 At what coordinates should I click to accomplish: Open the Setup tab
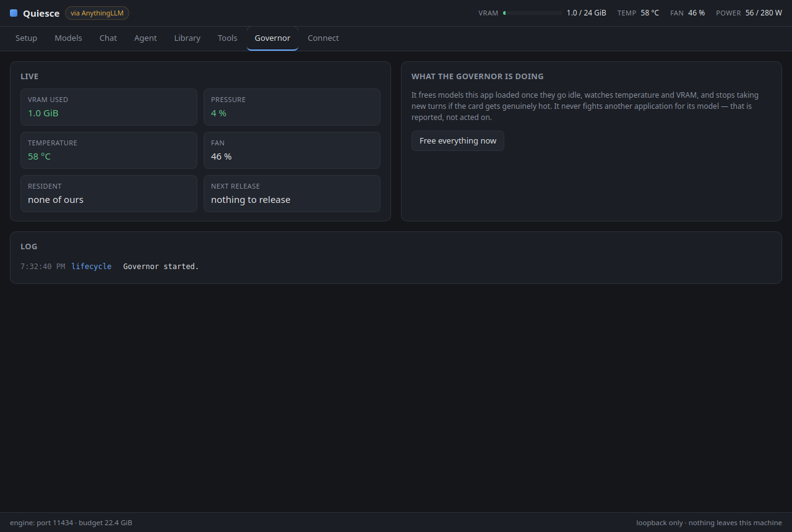[27, 38]
